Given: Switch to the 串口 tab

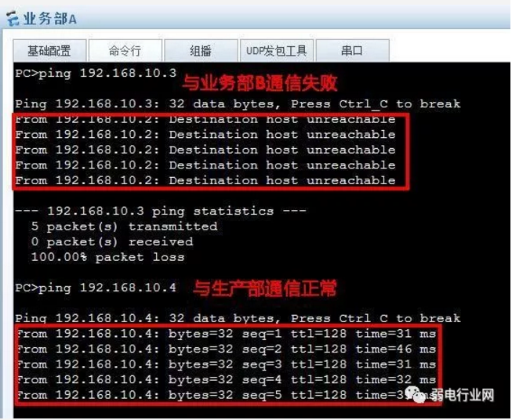Looking at the screenshot, I should [x=352, y=51].
